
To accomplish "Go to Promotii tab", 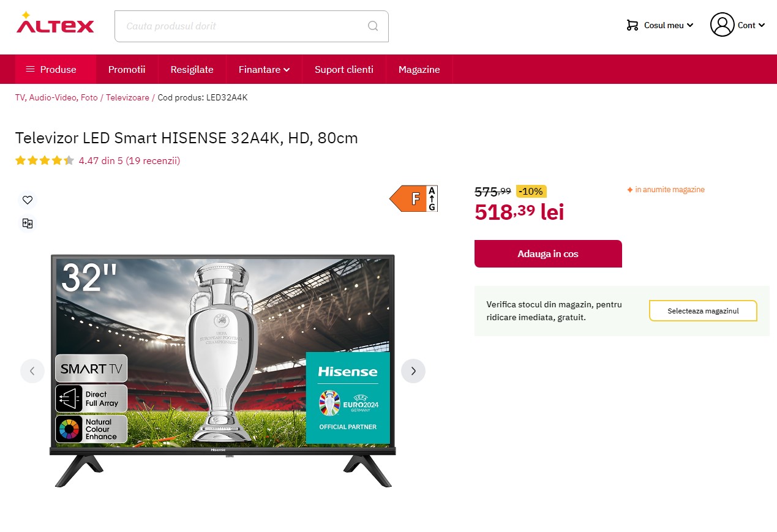I will point(127,69).
